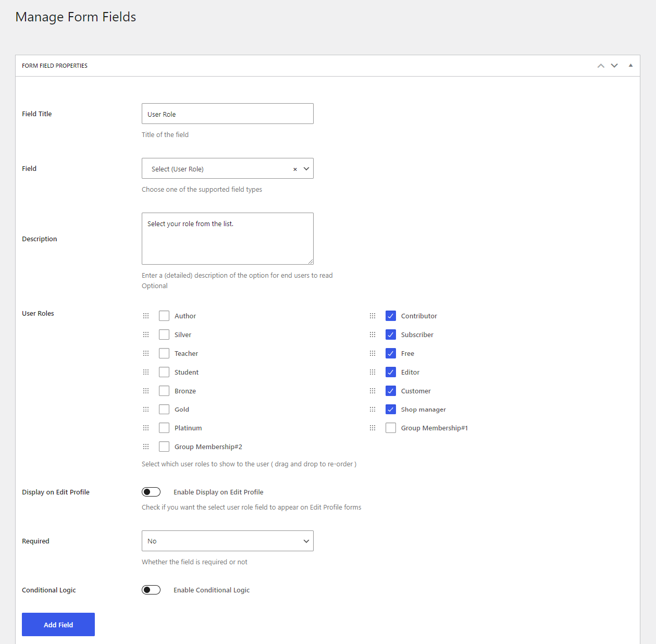Image resolution: width=656 pixels, height=644 pixels.
Task: Click the move-down chevron on the panel header
Action: (x=614, y=65)
